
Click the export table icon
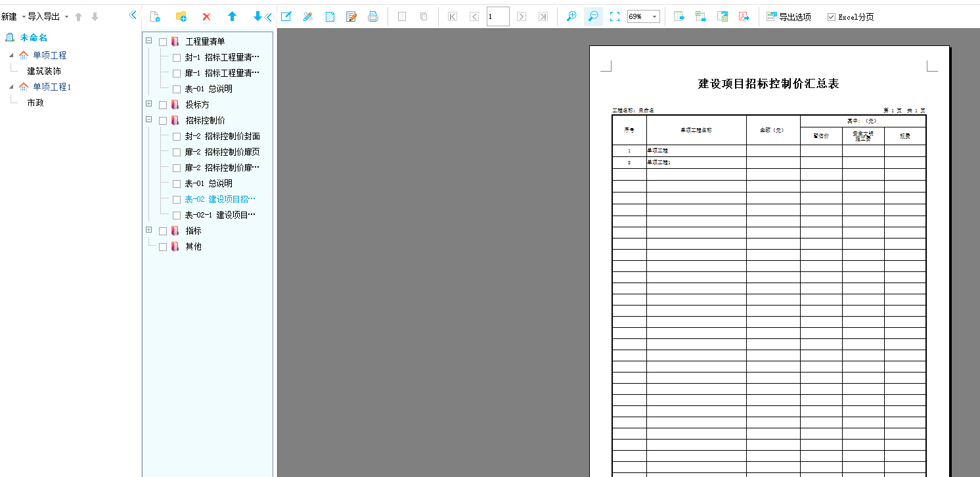[x=679, y=16]
